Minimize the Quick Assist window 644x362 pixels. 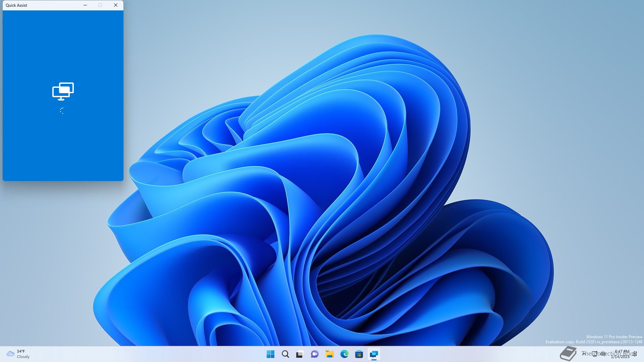[x=85, y=5]
